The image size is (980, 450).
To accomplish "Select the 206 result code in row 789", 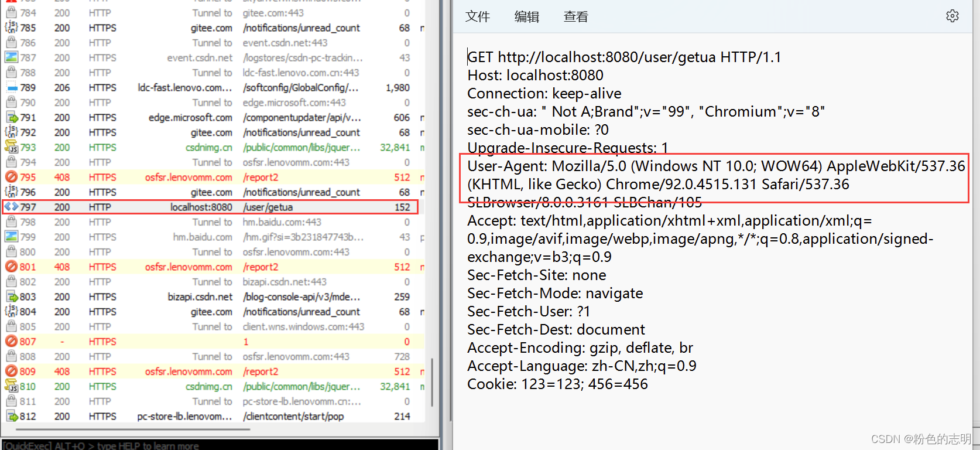I will [62, 87].
